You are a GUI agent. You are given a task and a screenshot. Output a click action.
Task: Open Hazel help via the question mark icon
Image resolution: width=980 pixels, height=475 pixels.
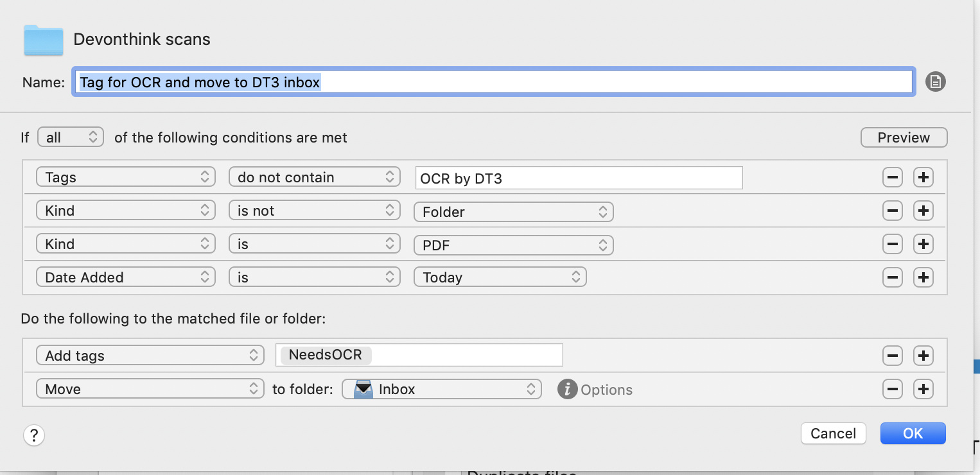(x=33, y=435)
